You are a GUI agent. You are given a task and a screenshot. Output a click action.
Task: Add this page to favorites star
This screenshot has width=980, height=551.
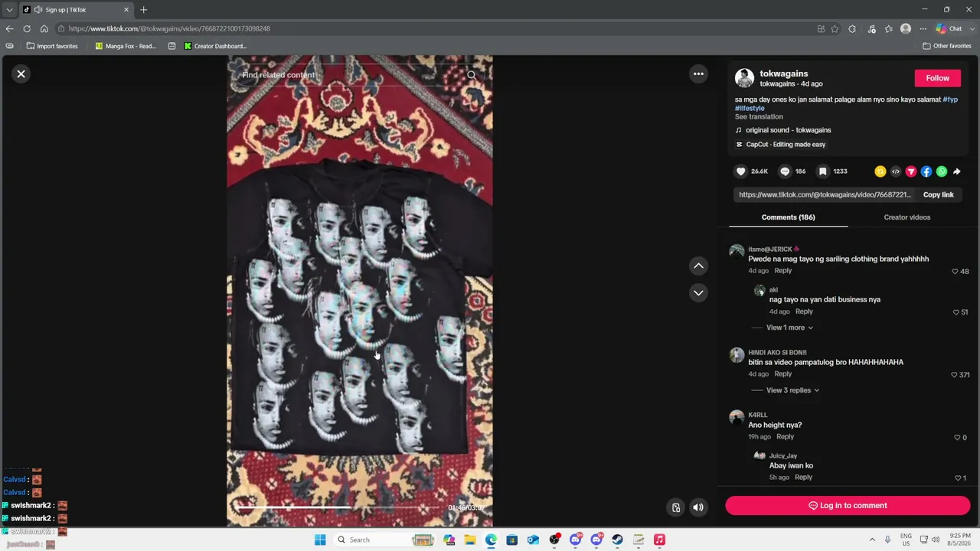pos(835,28)
